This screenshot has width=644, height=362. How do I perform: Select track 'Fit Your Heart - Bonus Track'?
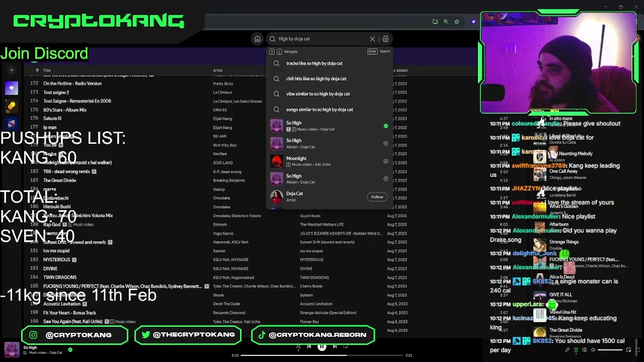tap(69, 313)
